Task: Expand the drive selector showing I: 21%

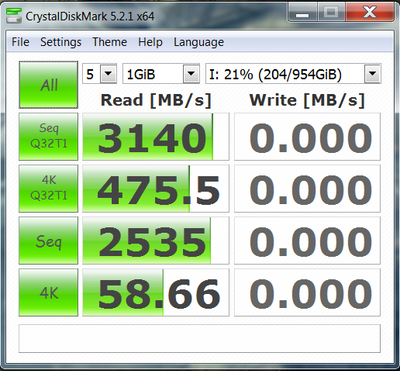Action: pyautogui.click(x=372, y=73)
